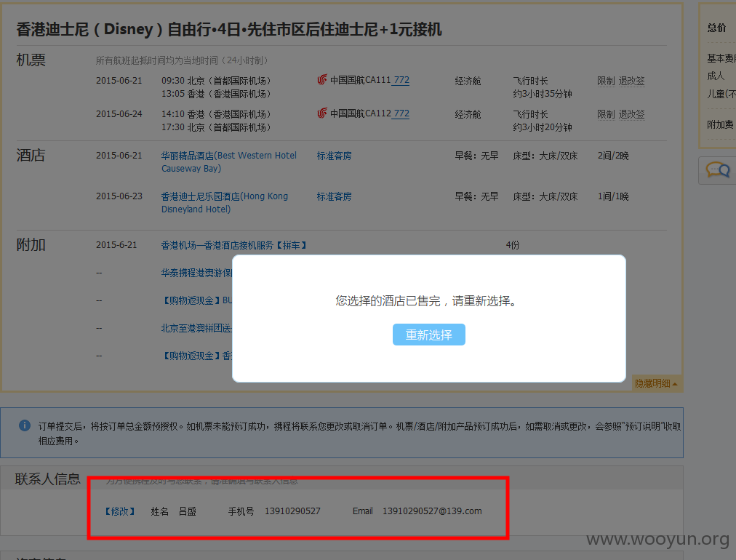Collapse details with 隐藏明细 toggle
736x560 pixels.
(x=656, y=383)
